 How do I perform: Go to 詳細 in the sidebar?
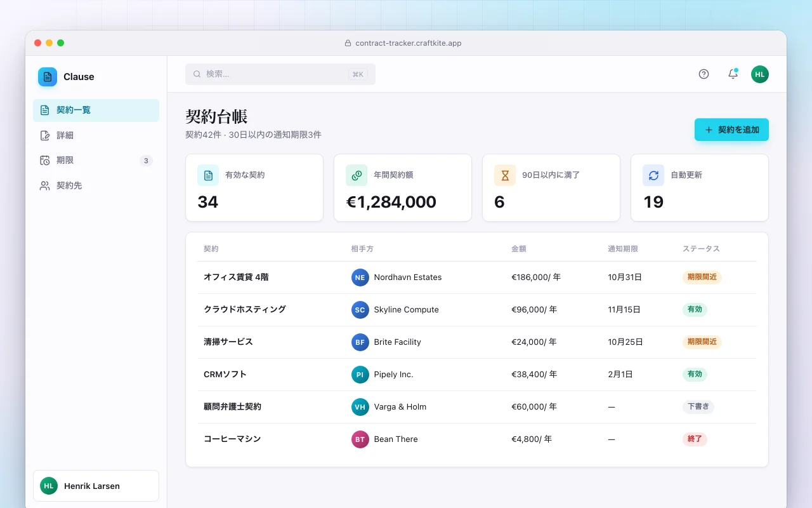(x=96, y=135)
